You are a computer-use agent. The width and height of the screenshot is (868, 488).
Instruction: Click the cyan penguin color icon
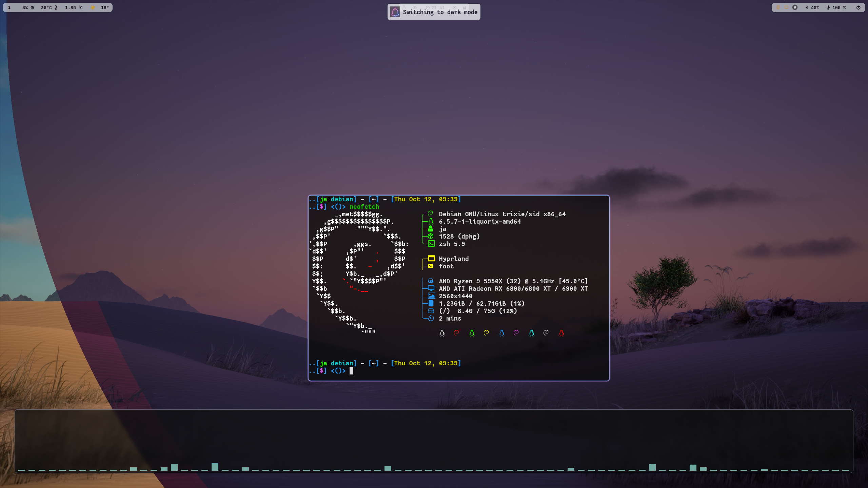point(531,333)
